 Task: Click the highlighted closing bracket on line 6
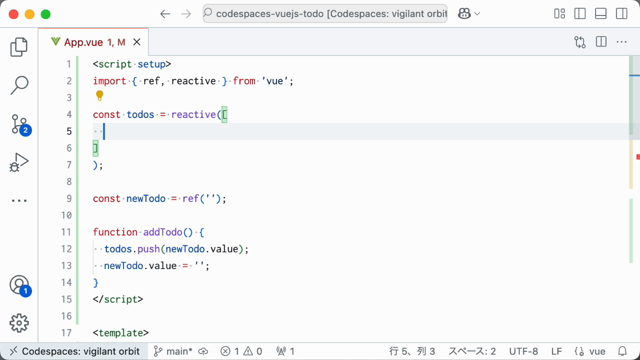pos(96,148)
